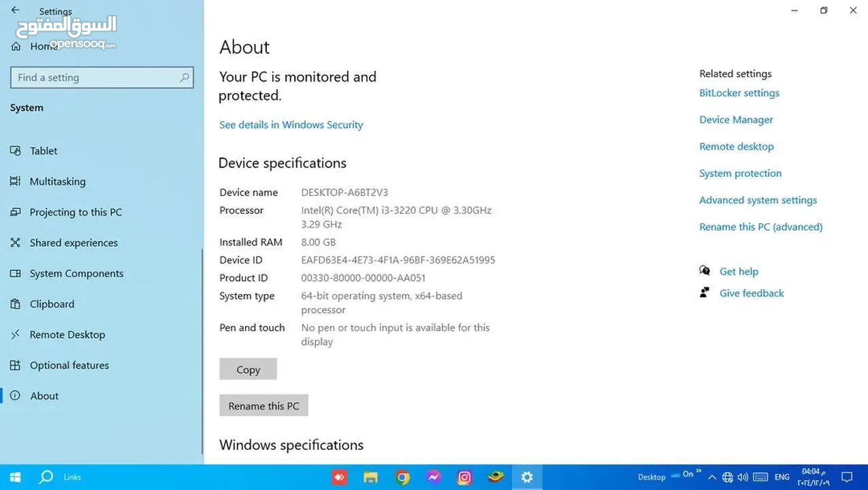Open the Device Manager link
This screenshot has width=868, height=490.
tap(736, 120)
